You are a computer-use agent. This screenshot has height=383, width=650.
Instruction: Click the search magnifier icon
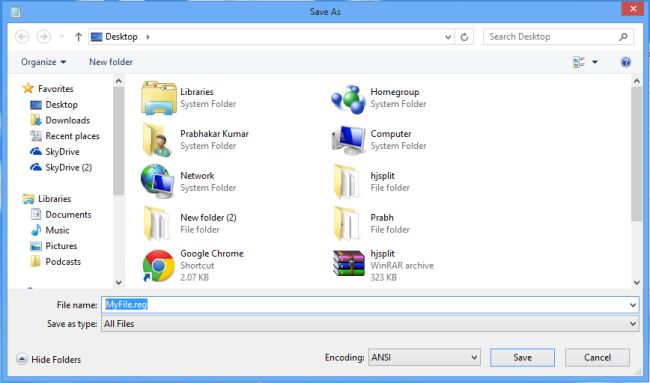[623, 37]
